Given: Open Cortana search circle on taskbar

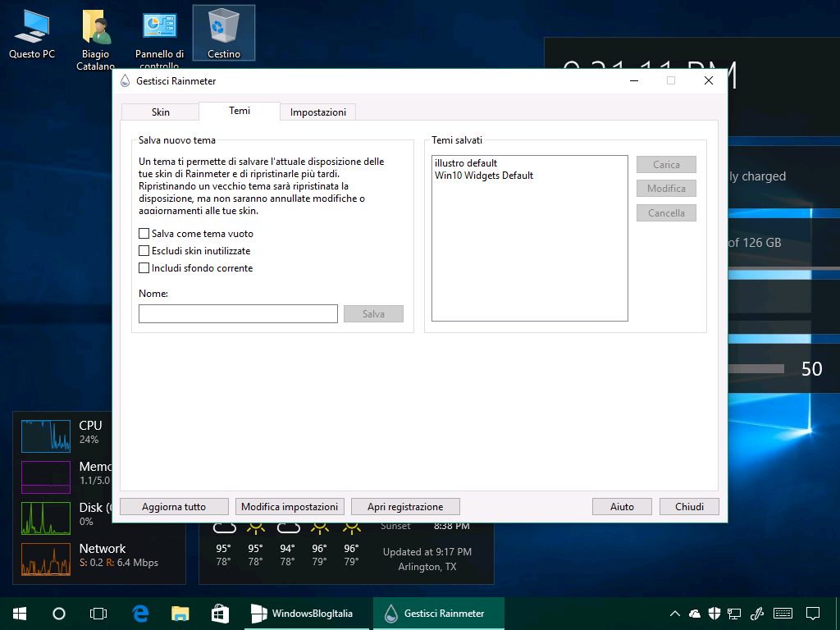Looking at the screenshot, I should 59,614.
